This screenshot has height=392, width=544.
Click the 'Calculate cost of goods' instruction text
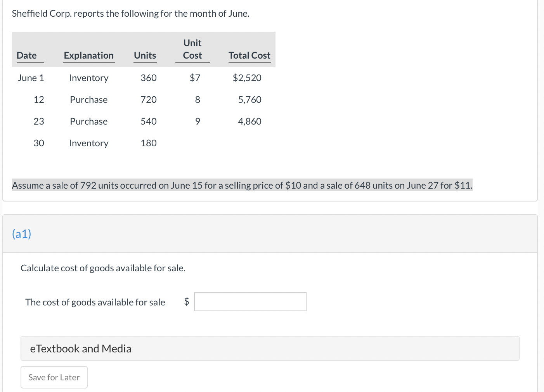pyautogui.click(x=103, y=268)
